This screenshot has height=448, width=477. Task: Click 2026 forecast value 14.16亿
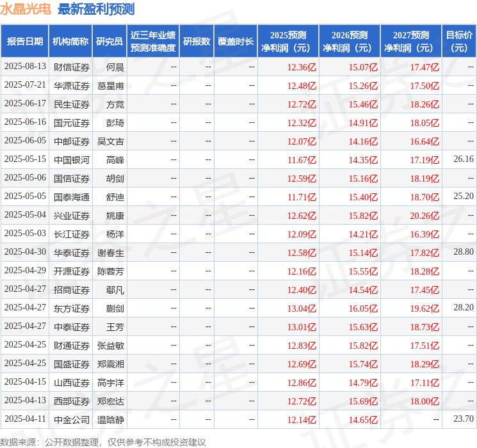(363, 141)
